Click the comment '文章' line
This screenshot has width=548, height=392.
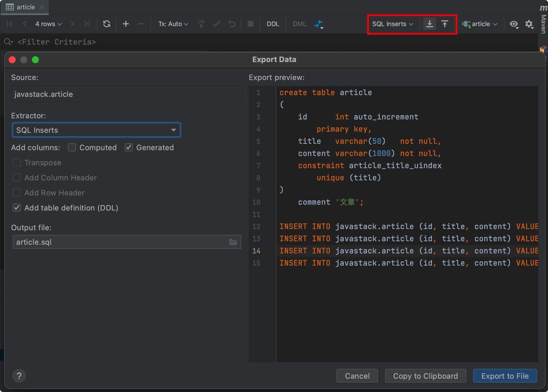pyautogui.click(x=331, y=202)
